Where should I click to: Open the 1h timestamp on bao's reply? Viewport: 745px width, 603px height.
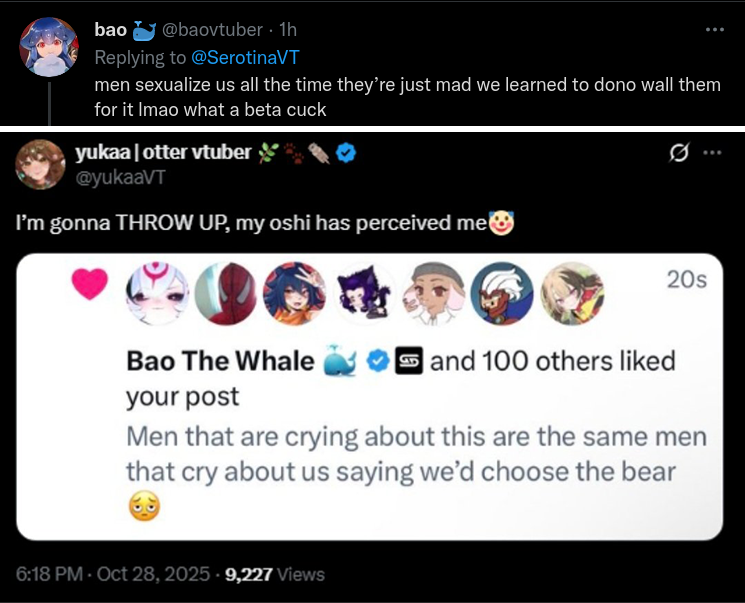287,30
